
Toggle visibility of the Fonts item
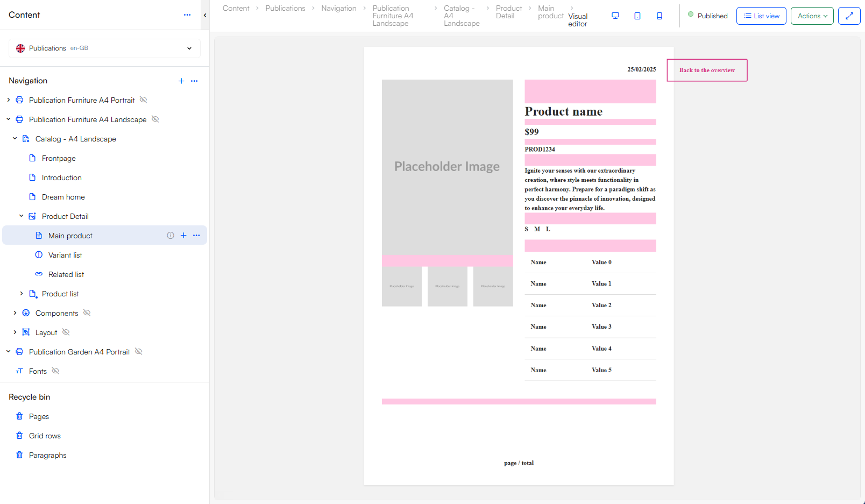tap(55, 371)
